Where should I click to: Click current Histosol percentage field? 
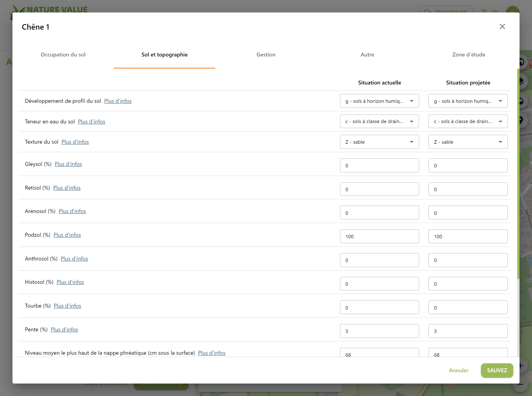point(379,284)
